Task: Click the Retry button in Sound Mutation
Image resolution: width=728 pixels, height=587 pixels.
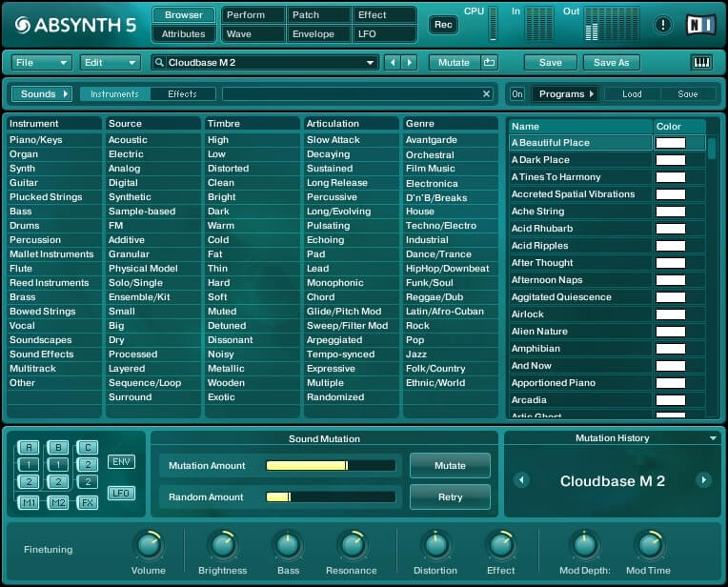Action: (450, 496)
